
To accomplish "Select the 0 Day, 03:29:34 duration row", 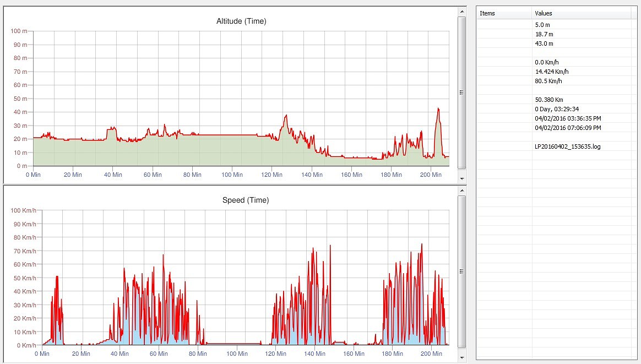I will coord(557,109).
